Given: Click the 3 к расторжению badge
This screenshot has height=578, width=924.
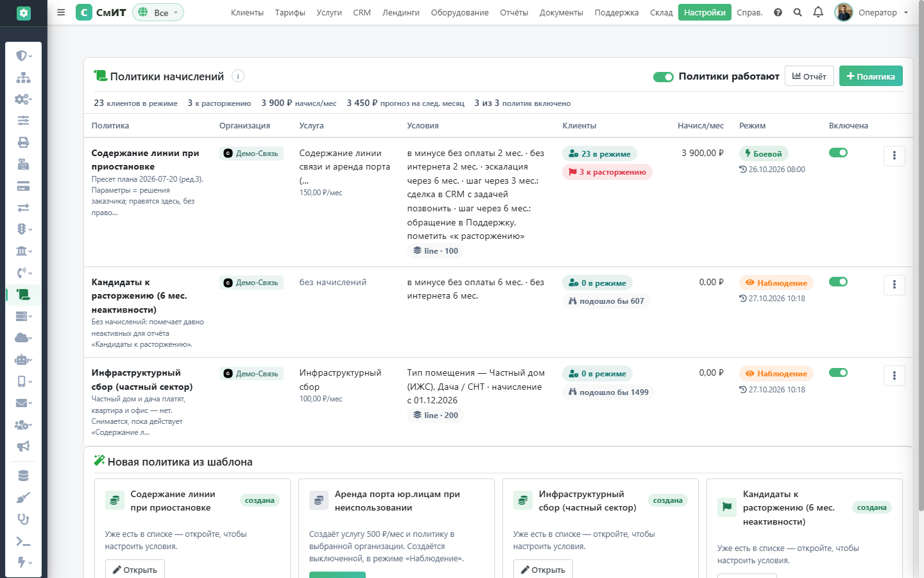Looking at the screenshot, I should point(607,172).
